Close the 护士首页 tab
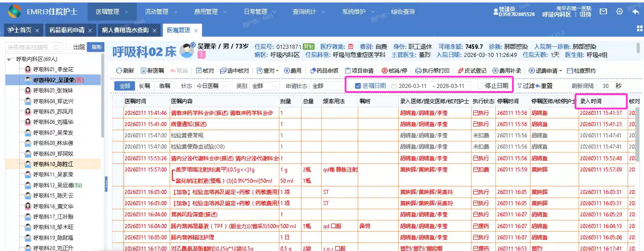 click(37, 30)
